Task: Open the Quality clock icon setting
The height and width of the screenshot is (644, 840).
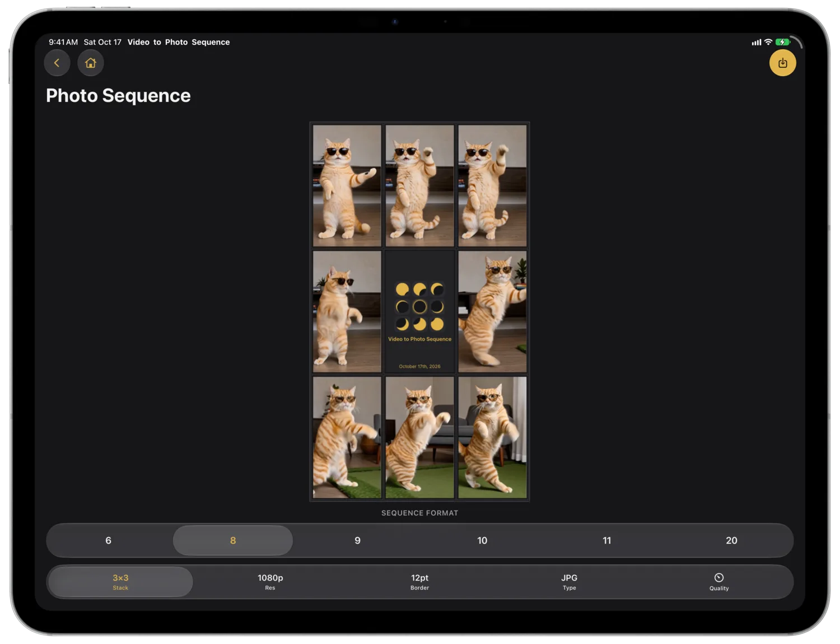Action: (x=719, y=582)
